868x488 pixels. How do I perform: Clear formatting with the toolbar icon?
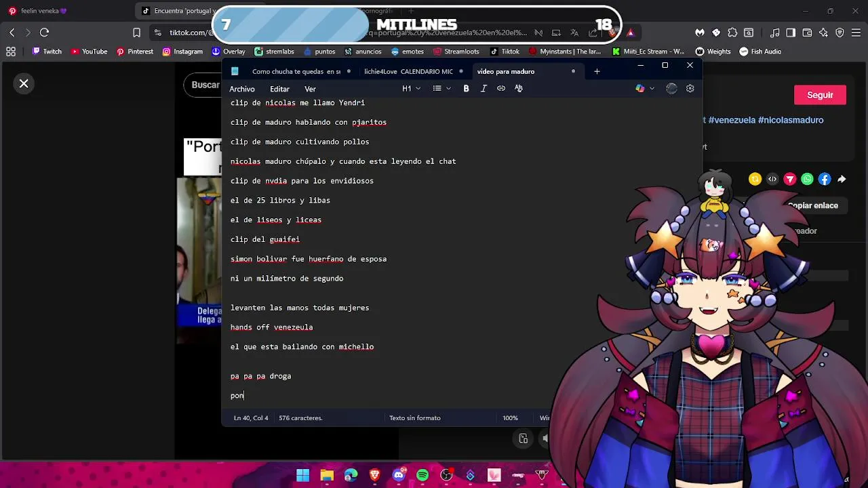pyautogui.click(x=519, y=89)
